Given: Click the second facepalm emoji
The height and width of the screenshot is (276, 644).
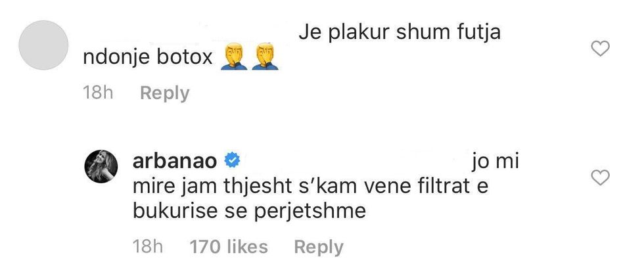Looking at the screenshot, I should pos(265,57).
